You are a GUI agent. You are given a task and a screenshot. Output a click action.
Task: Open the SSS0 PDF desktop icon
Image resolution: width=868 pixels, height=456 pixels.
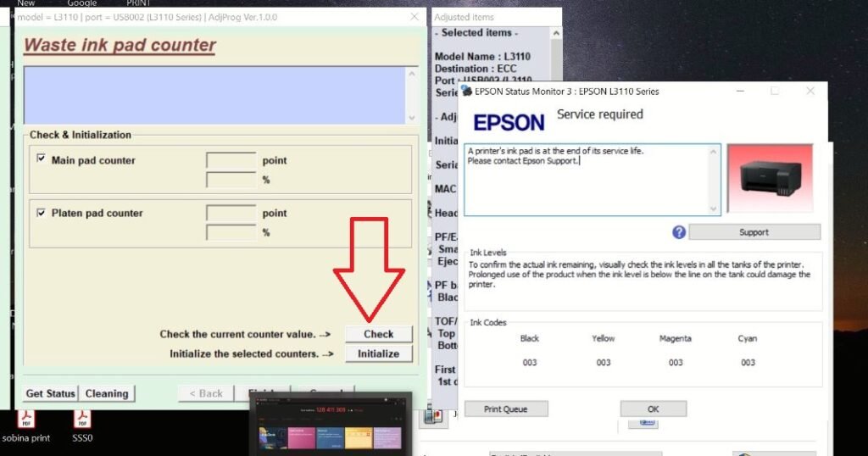pyautogui.click(x=82, y=426)
